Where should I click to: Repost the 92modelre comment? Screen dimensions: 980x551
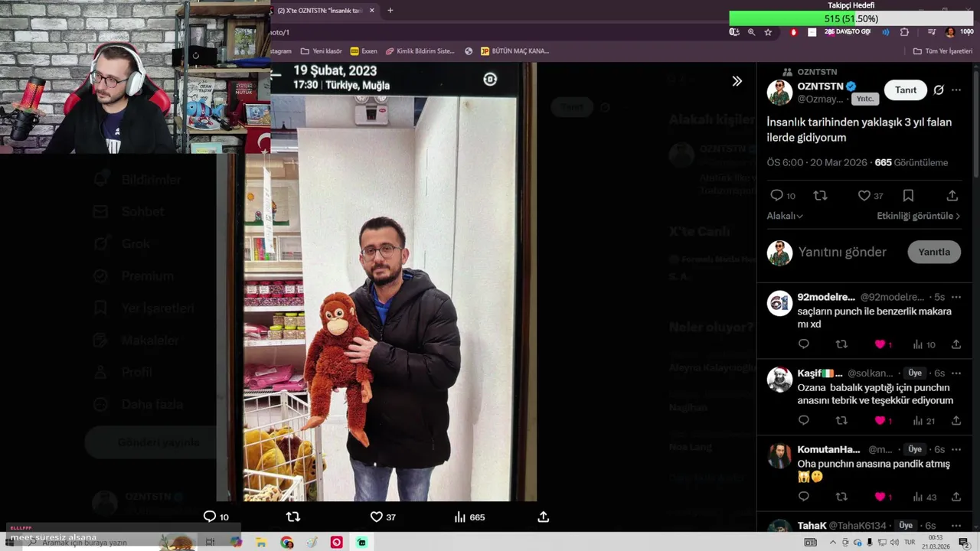point(841,344)
